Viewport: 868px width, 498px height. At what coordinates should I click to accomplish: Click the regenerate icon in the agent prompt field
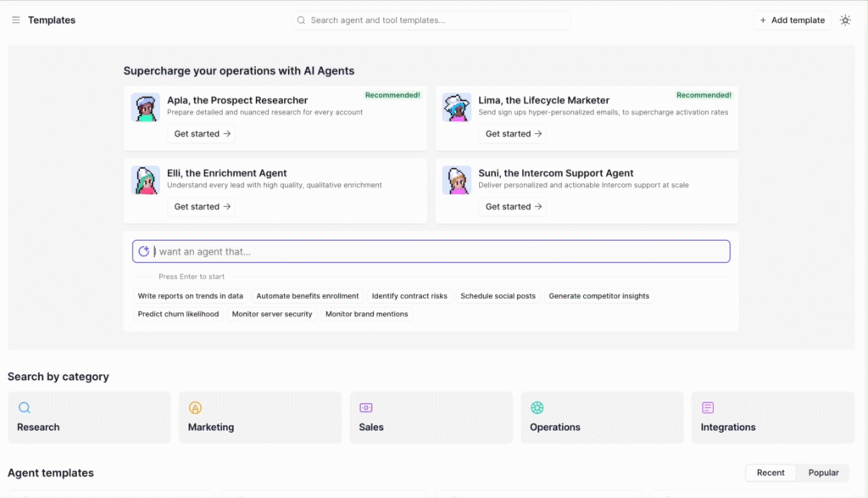click(142, 250)
